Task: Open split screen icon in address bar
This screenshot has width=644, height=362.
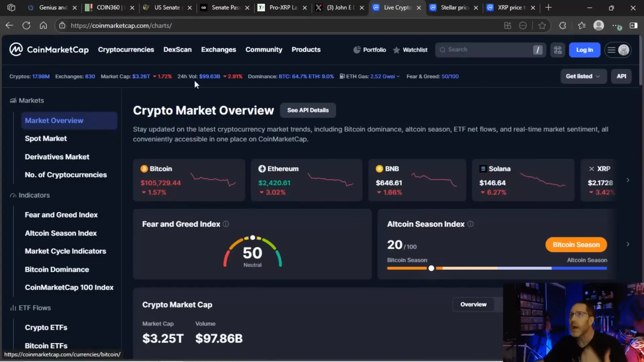Action: [507, 25]
